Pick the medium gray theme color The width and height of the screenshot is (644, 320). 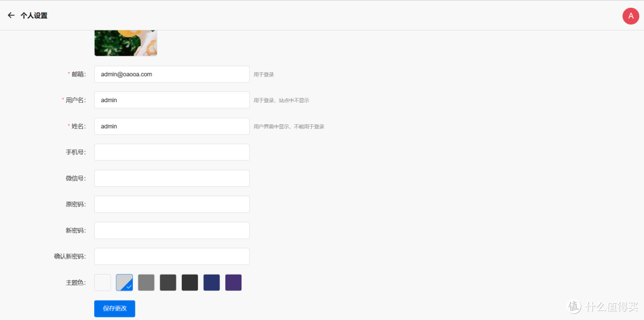(x=146, y=282)
